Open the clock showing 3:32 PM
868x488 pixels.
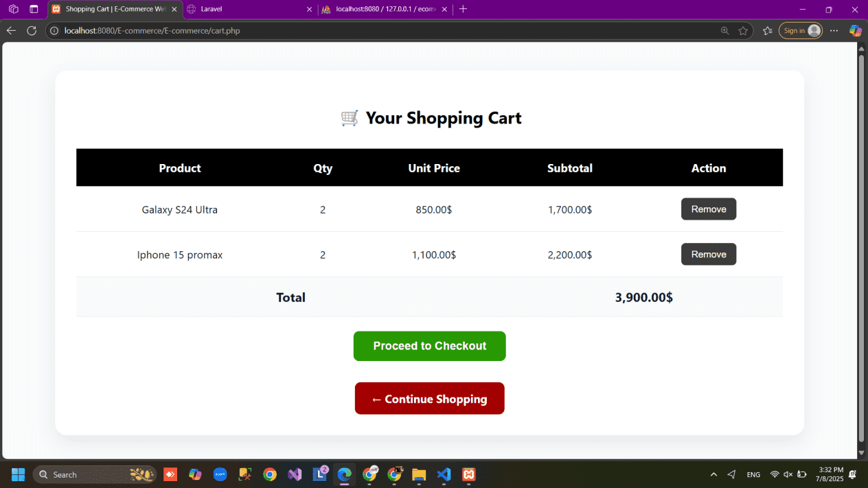[829, 474]
